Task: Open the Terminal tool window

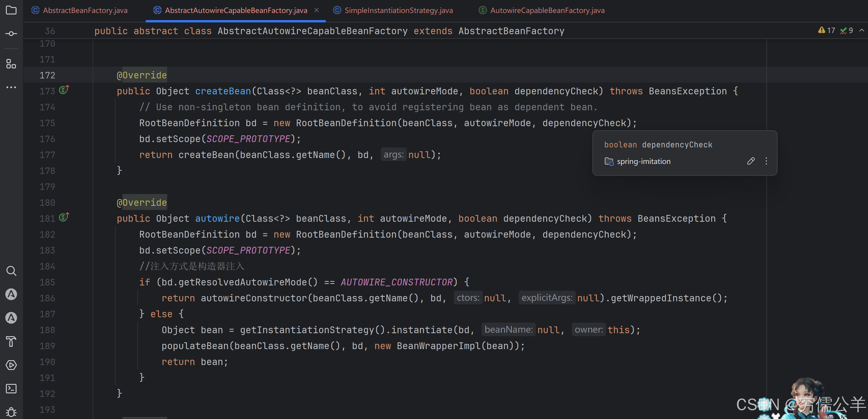Action: tap(11, 389)
